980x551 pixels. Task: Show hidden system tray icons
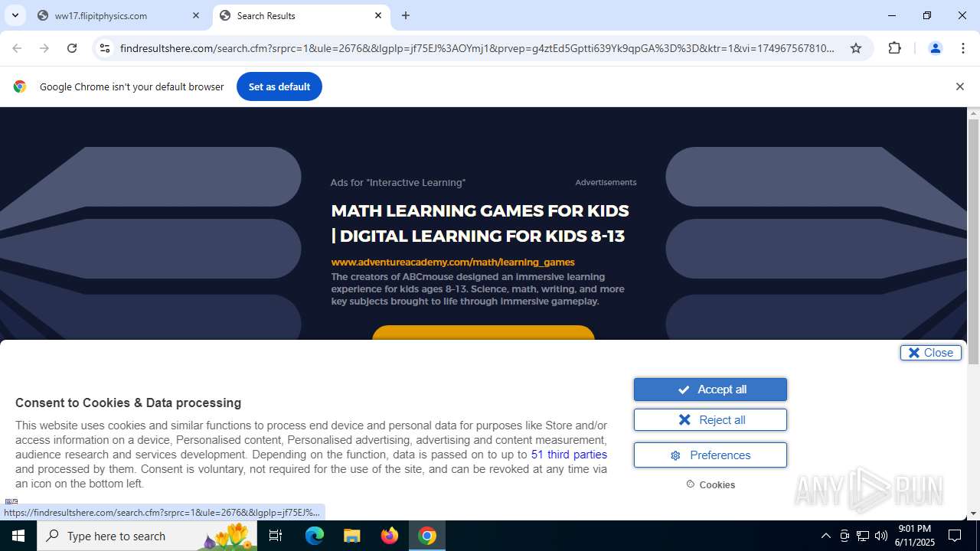(x=825, y=536)
